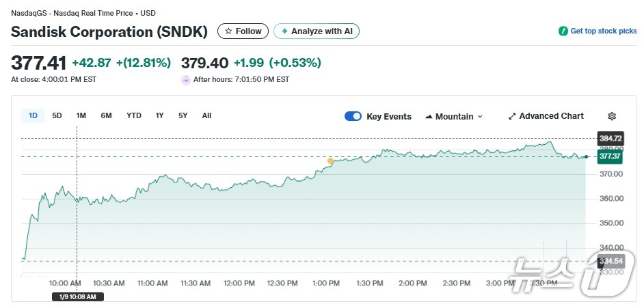Click the sparkle icon in Analyze with AI
Screen dimensions: 644x306
(x=284, y=31)
